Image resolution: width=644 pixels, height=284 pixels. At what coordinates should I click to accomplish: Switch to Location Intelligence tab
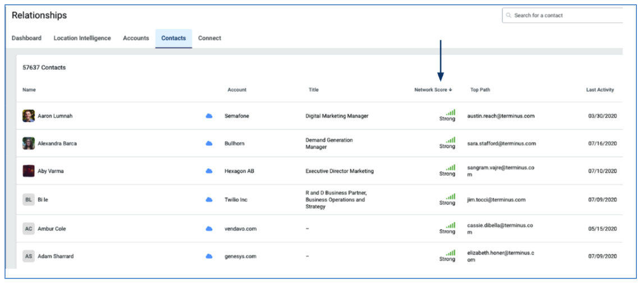pyautogui.click(x=82, y=38)
